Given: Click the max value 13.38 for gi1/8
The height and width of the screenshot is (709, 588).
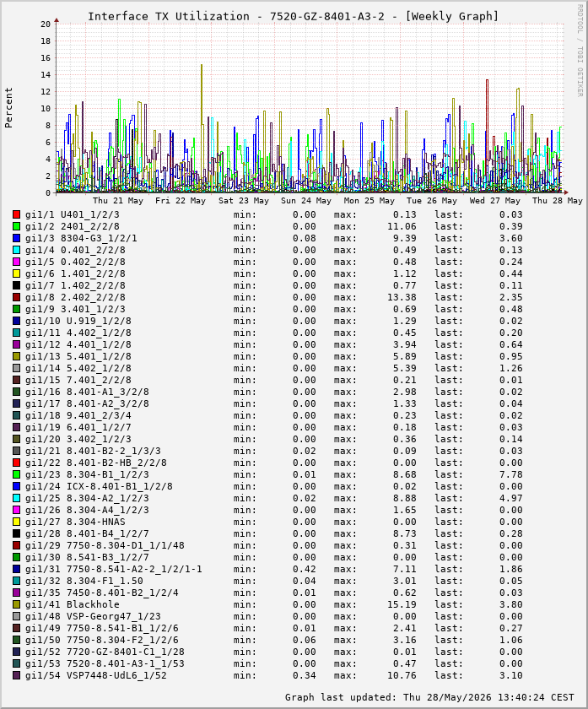Looking at the screenshot, I should [x=402, y=297].
